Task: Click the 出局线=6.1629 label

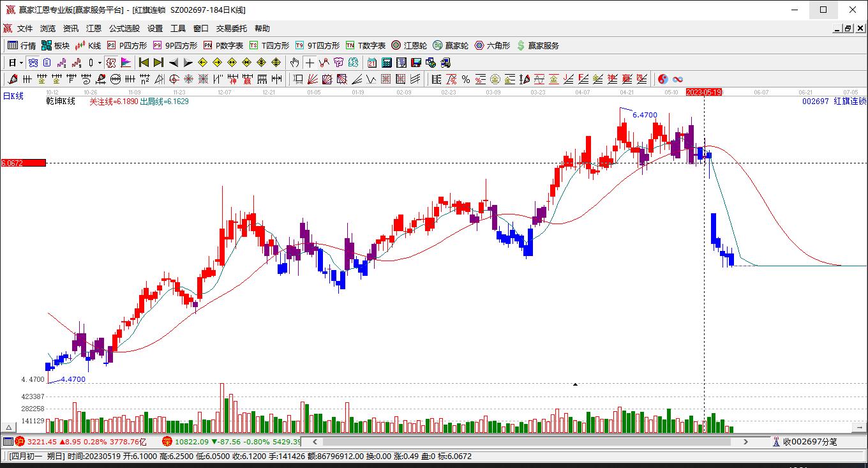Action: pyautogui.click(x=164, y=101)
